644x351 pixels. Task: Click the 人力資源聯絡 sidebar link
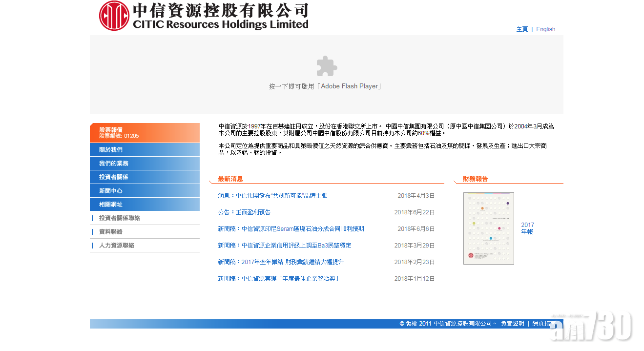click(117, 246)
